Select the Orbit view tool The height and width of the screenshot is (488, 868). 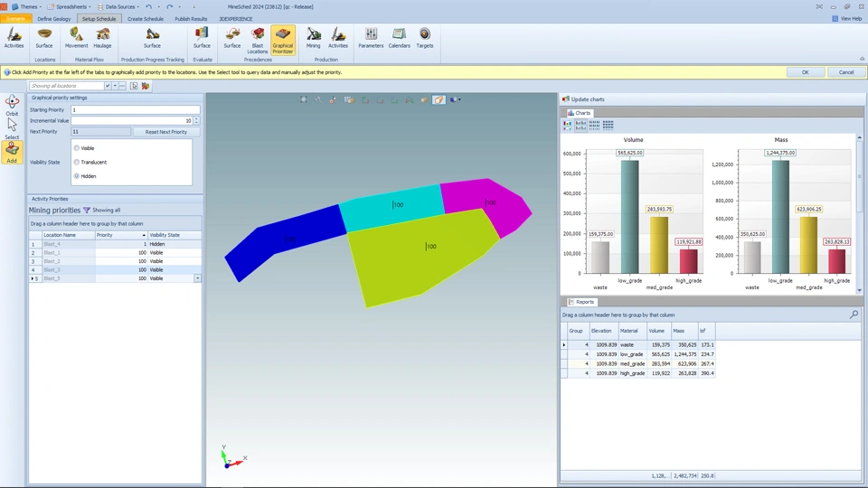click(12, 105)
